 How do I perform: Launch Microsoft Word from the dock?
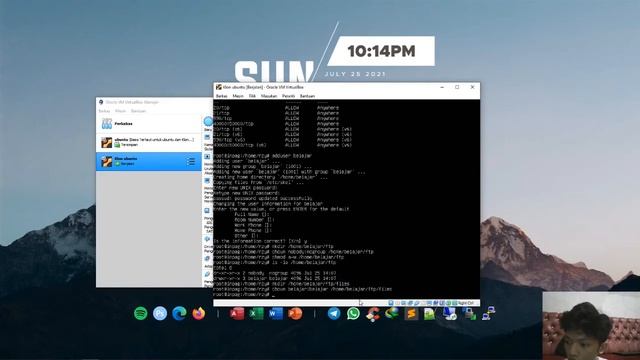[x=276, y=313]
